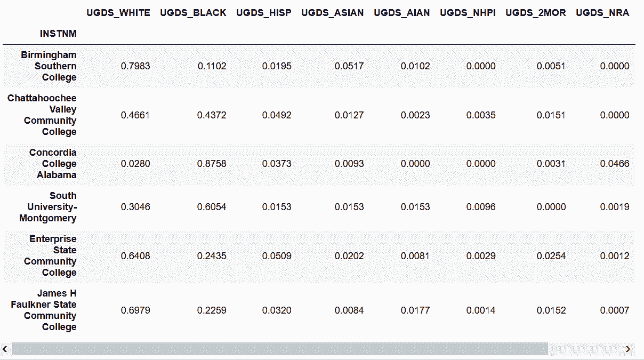Image resolution: width=644 pixels, height=360 pixels.
Task: Click the horizontal scrollbar thumb
Action: pyautogui.click(x=280, y=349)
